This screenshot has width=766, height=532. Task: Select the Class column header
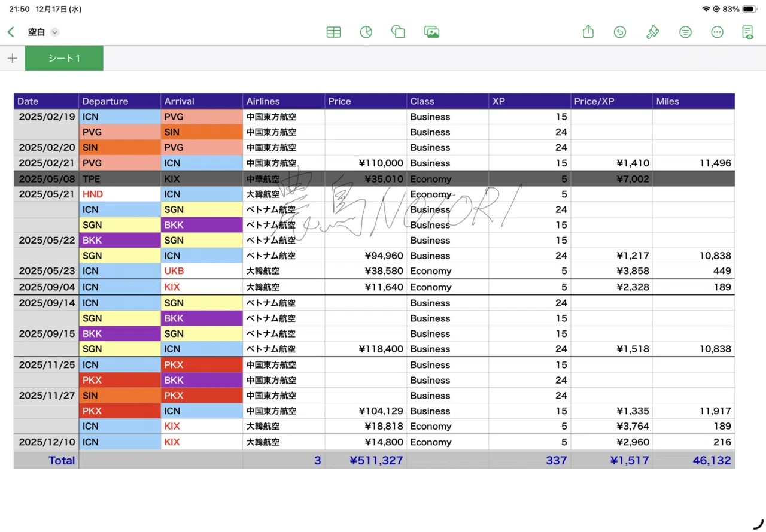coord(448,101)
